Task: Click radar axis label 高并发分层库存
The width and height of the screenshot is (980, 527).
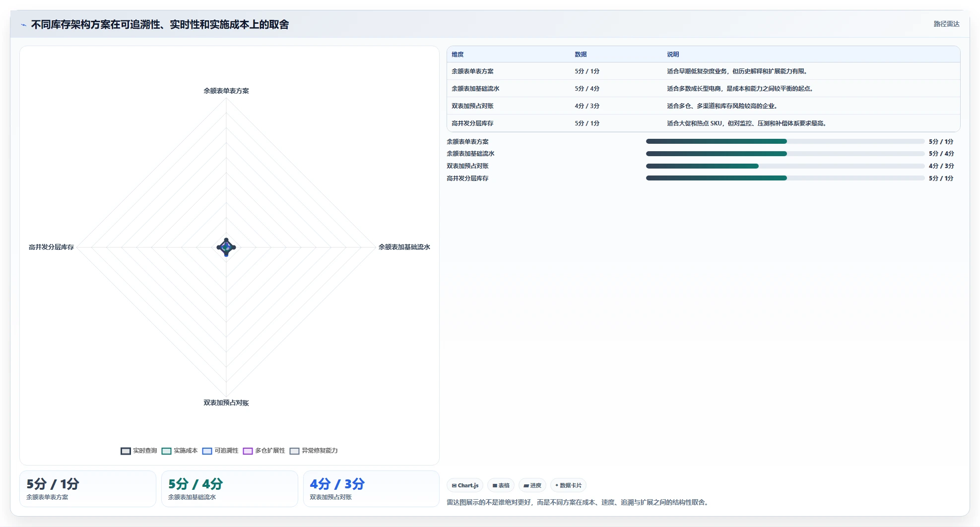Action: click(51, 247)
